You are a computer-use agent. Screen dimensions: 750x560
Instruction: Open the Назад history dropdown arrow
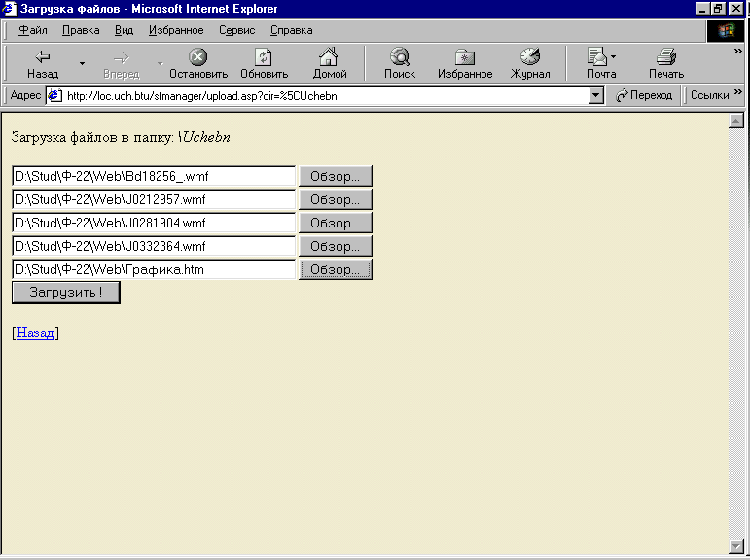point(82,63)
